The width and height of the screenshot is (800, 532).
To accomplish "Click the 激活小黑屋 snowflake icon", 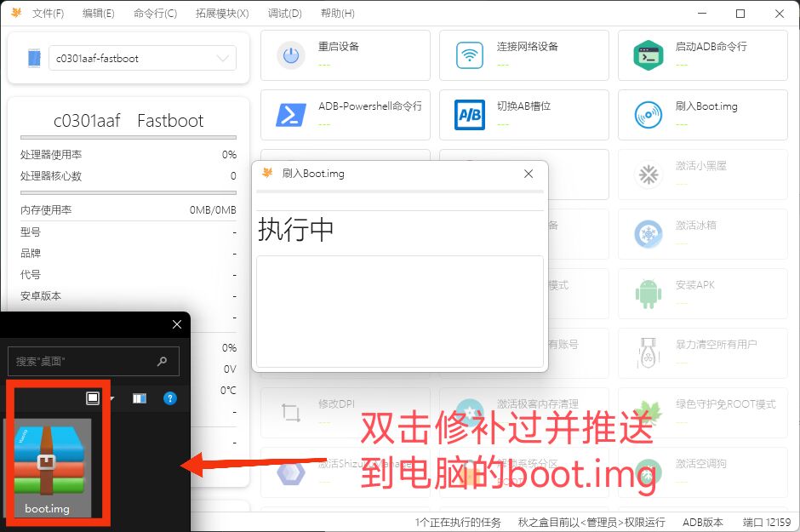I will (x=647, y=174).
